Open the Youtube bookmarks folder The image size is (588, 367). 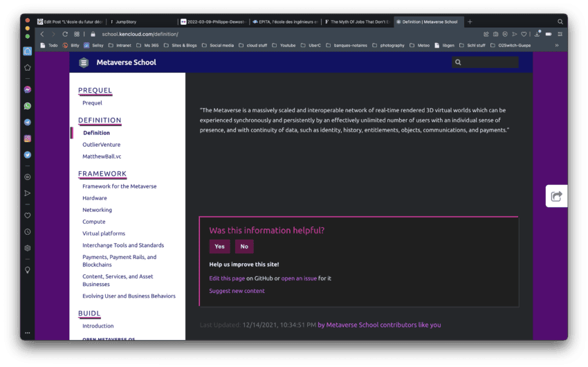point(284,46)
